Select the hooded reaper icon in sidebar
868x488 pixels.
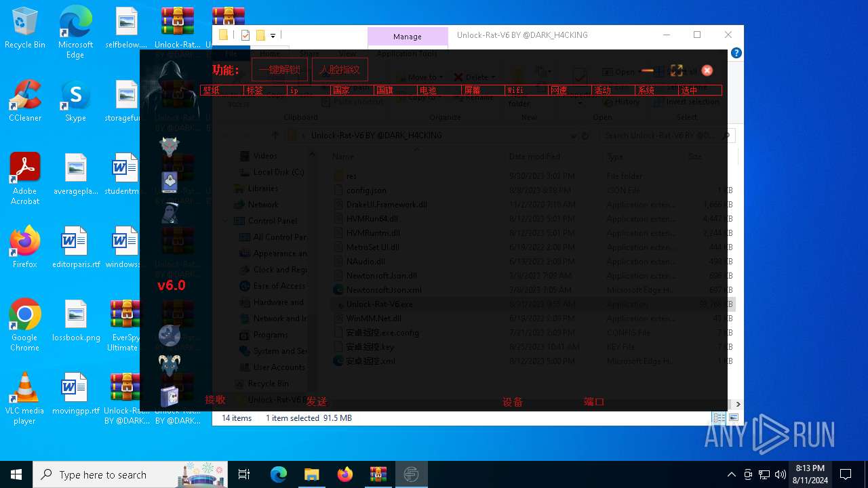pyautogui.click(x=170, y=213)
